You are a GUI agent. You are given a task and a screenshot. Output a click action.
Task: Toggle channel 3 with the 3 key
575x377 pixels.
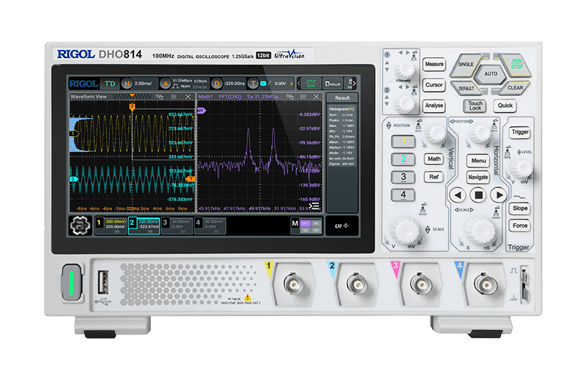(x=403, y=177)
